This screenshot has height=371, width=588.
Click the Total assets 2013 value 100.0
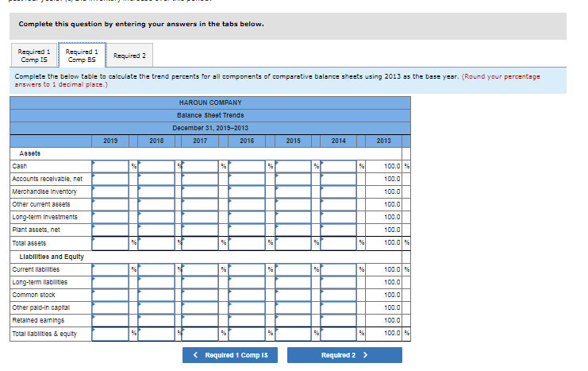coord(392,243)
